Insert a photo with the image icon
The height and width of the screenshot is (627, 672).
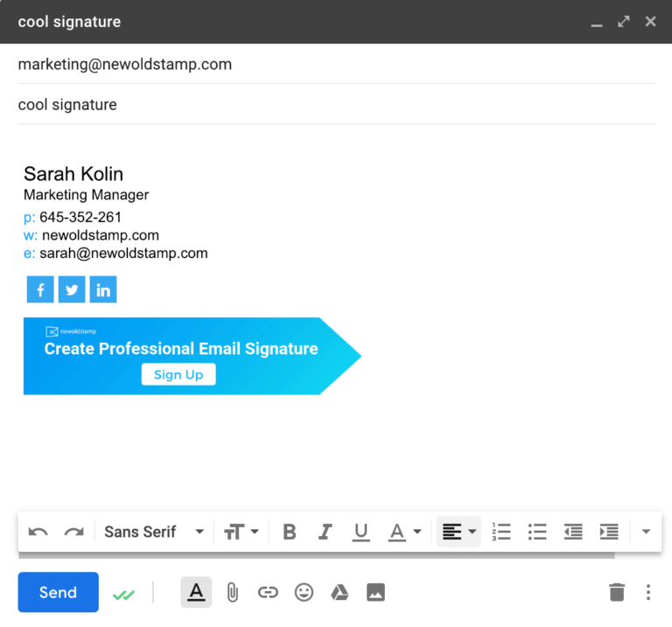pos(375,592)
